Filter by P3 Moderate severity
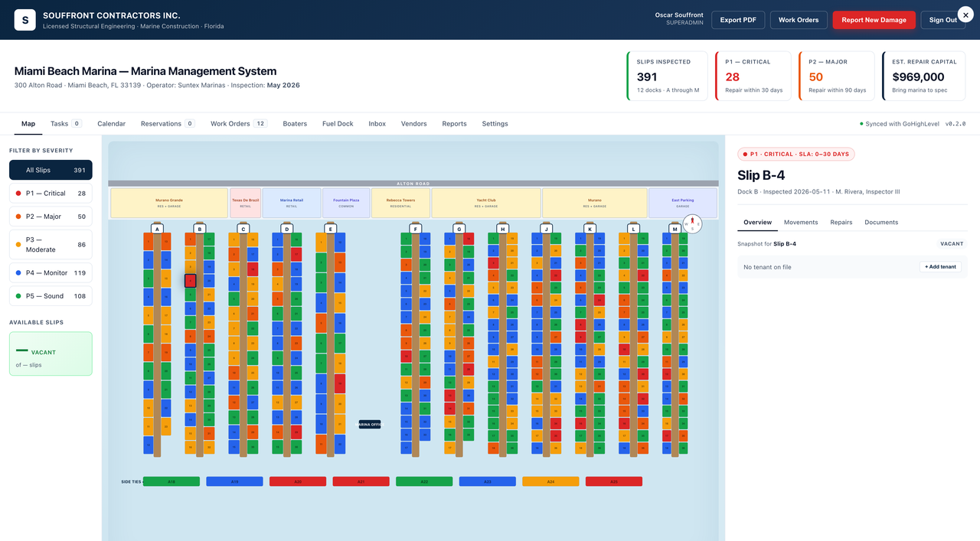980x541 pixels. point(51,244)
